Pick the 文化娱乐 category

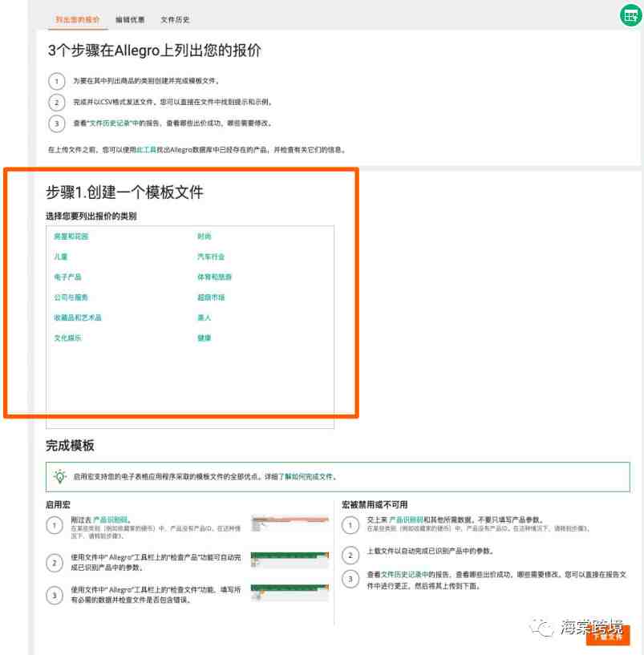pyautogui.click(x=67, y=338)
